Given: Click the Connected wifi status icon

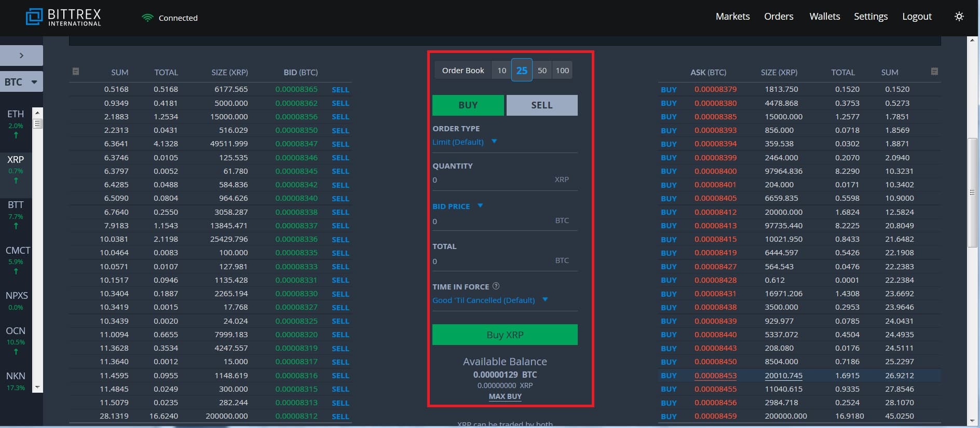Looking at the screenshot, I should point(147,18).
